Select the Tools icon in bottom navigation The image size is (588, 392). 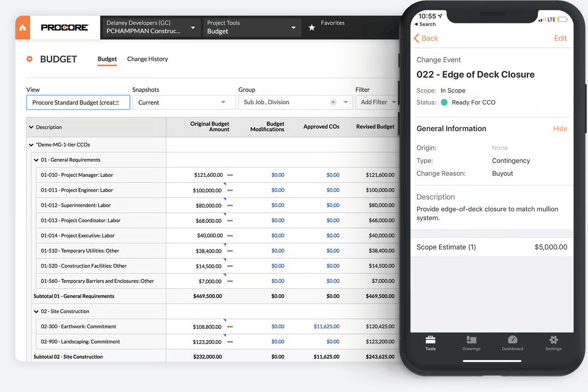(x=430, y=343)
